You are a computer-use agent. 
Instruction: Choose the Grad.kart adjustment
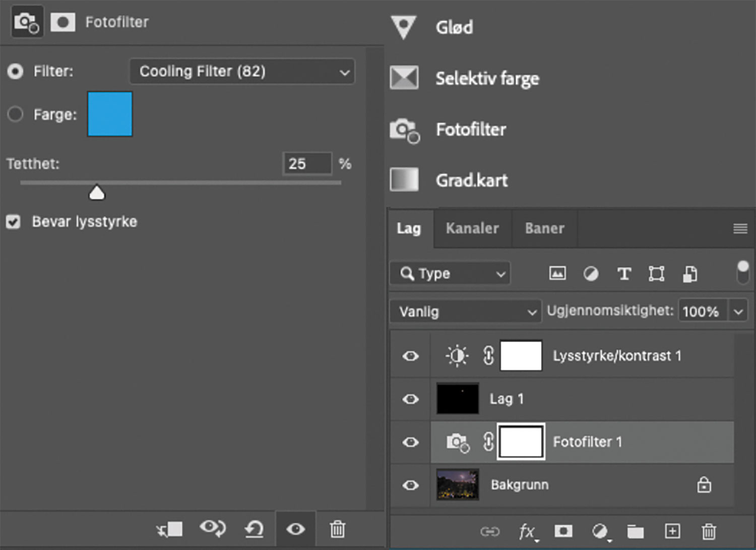click(471, 180)
